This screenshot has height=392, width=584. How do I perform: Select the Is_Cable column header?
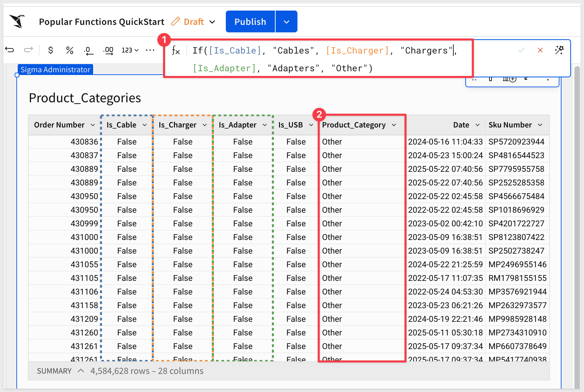tap(121, 125)
